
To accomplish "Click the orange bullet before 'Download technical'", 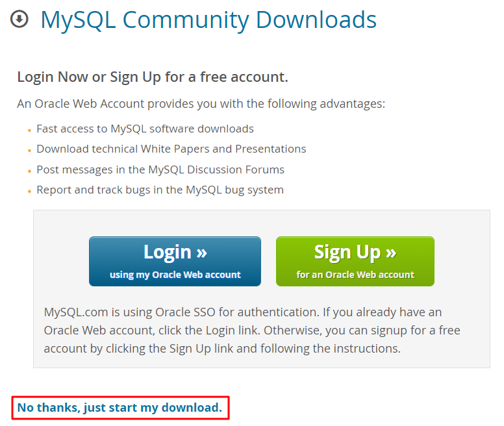I will [x=29, y=151].
